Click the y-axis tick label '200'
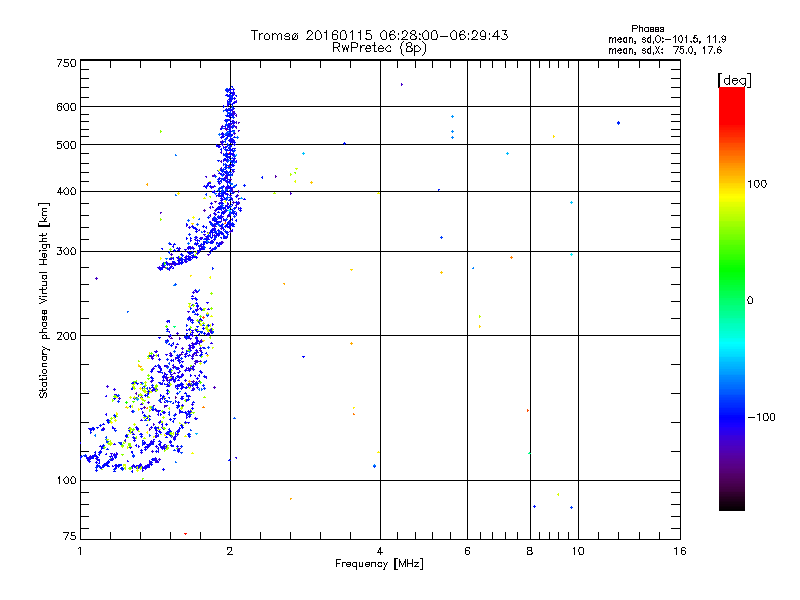Screen dimensions: 800x600 pos(66,336)
